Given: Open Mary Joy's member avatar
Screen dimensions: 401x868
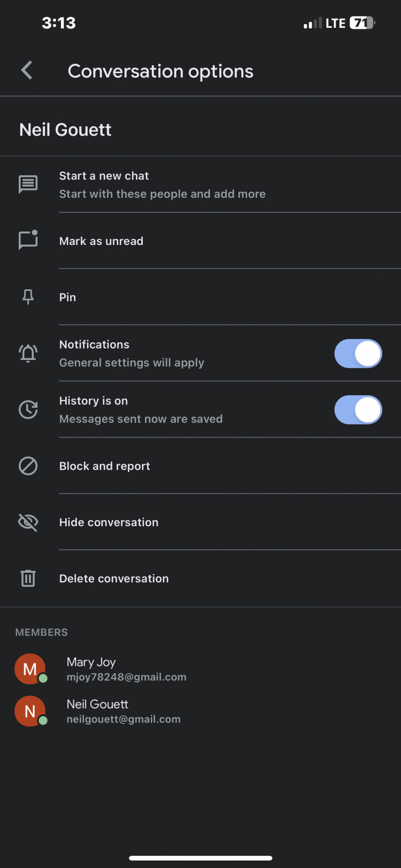Looking at the screenshot, I should pyautogui.click(x=30, y=669).
